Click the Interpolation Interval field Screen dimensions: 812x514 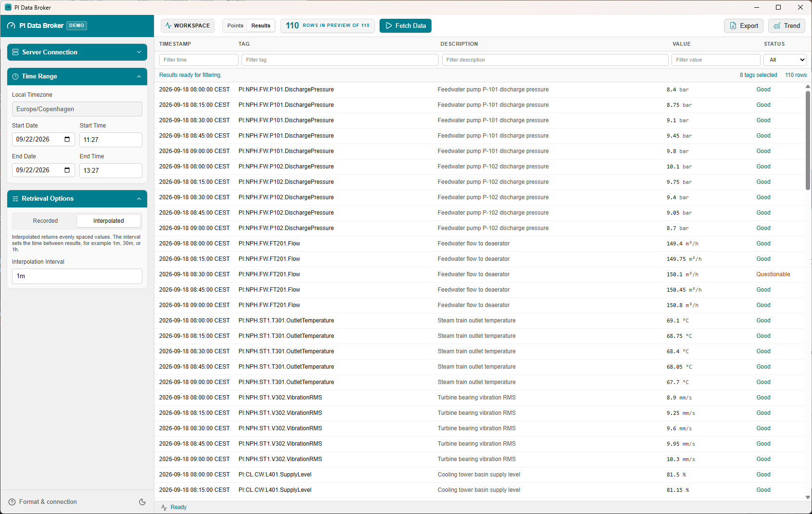tap(77, 276)
